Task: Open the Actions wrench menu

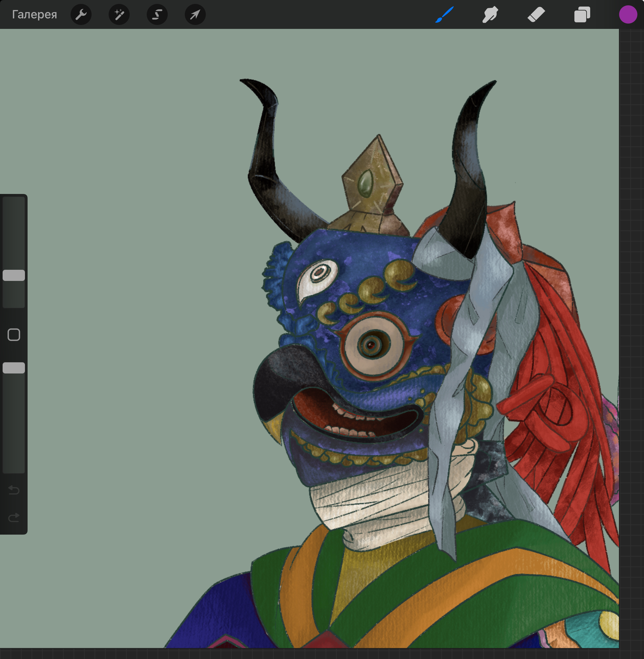Action: pyautogui.click(x=81, y=14)
